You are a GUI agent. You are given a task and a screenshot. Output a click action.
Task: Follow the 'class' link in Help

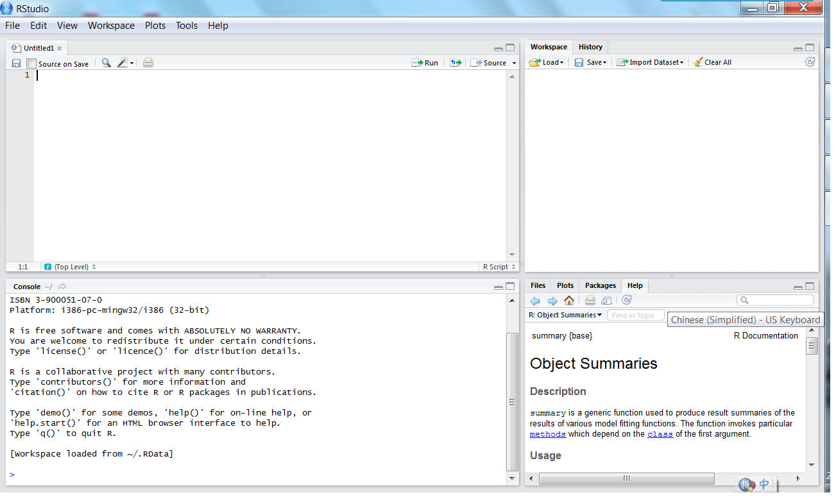(660, 434)
